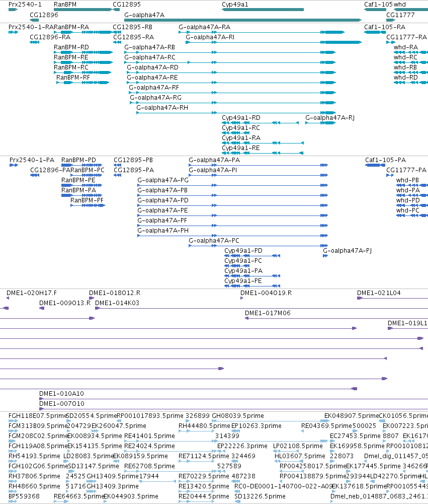
Task: Open EST label BP559368
Action: 24,496
